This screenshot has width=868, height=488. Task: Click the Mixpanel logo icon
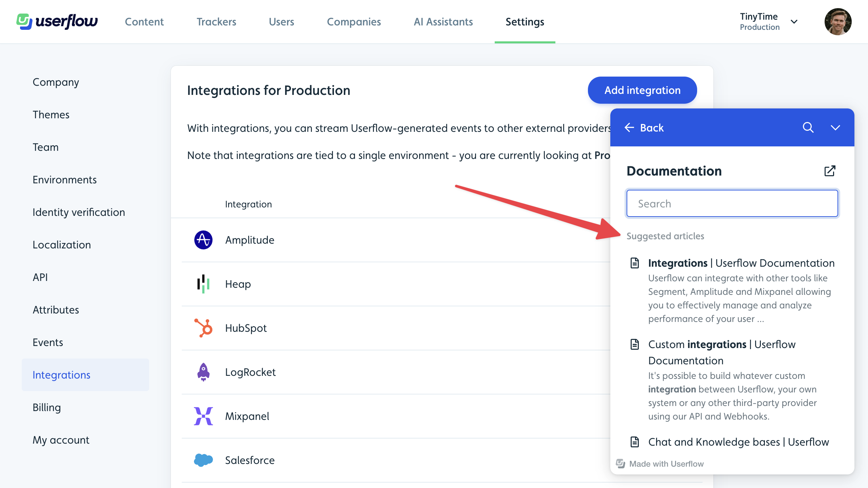pyautogui.click(x=203, y=416)
